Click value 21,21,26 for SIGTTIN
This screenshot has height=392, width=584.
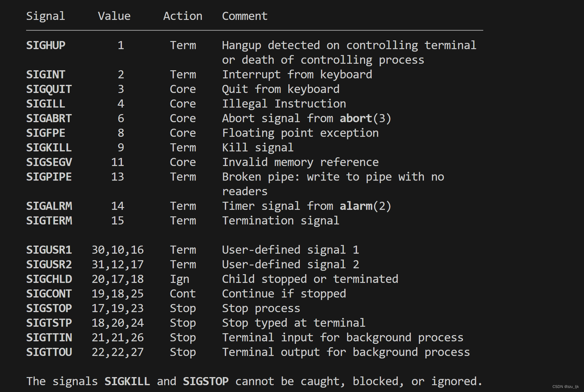(x=118, y=338)
